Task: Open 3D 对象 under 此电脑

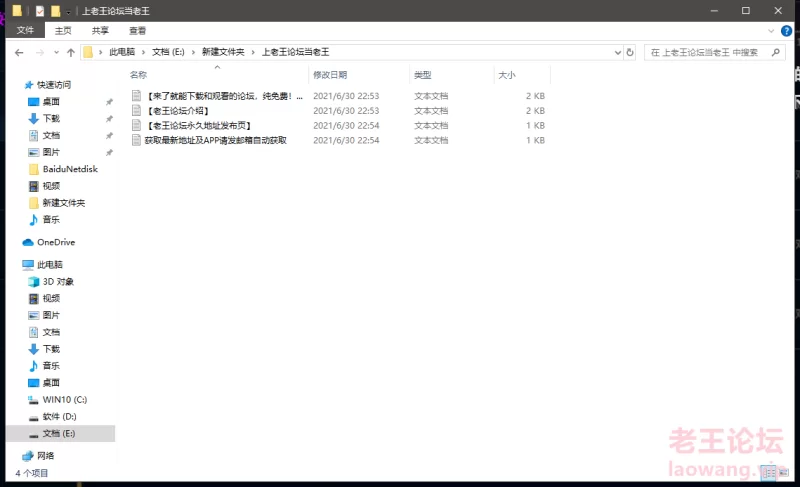Action: pyautogui.click(x=58, y=281)
